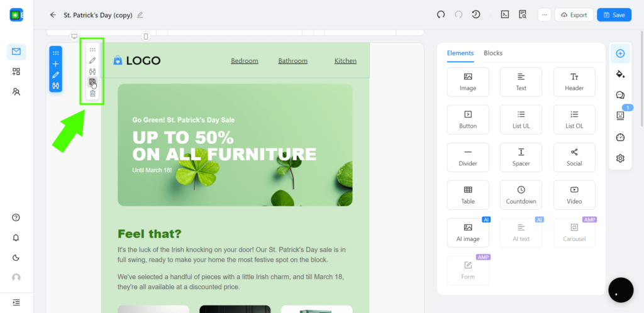Screen dimensions: 644x313
Task: Duplicate section via blue toolbar icon
Action: pos(56,86)
